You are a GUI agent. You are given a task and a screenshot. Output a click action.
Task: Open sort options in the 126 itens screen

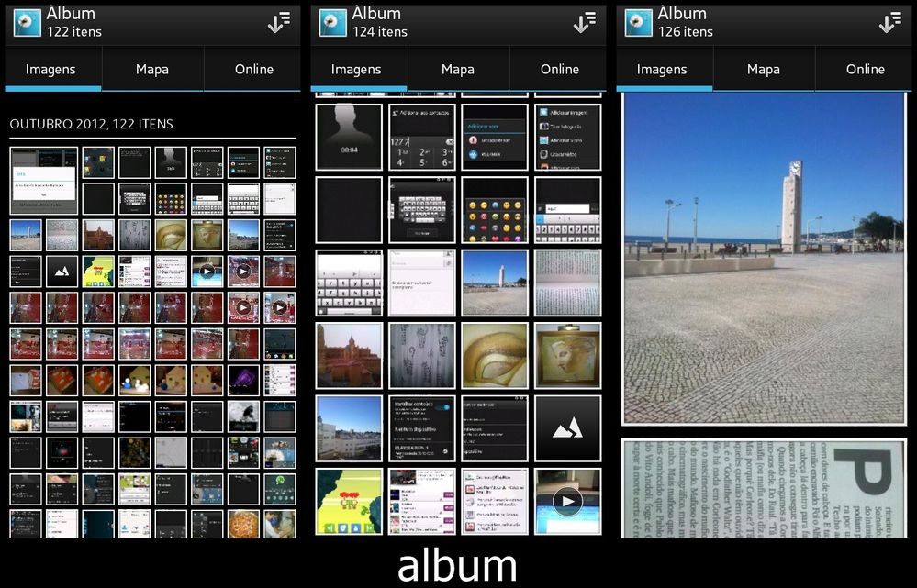(889, 23)
